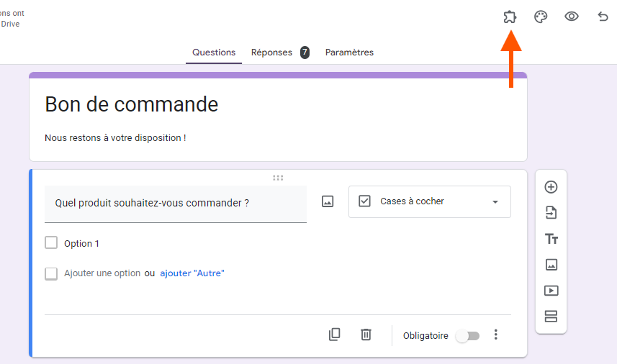Preview the form with eye icon

(572, 17)
